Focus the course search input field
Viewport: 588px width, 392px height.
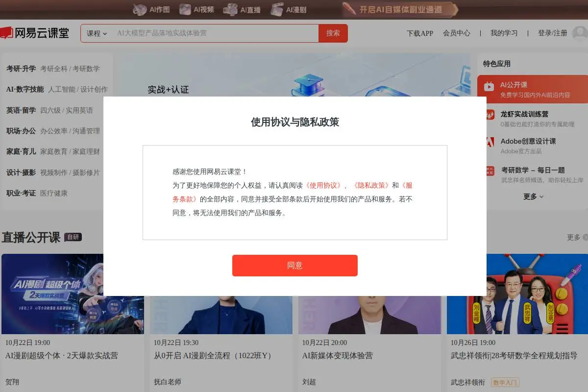coord(216,33)
